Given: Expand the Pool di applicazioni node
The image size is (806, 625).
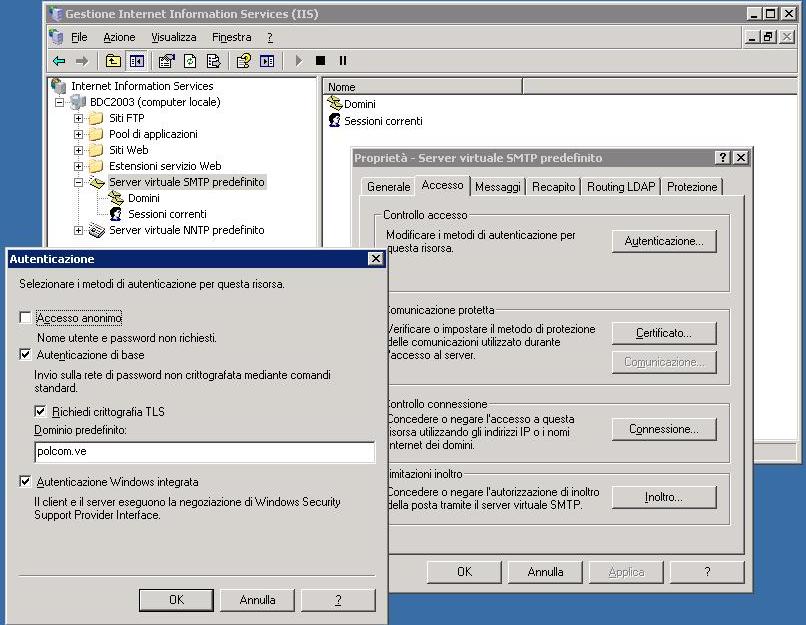Looking at the screenshot, I should point(78,134).
